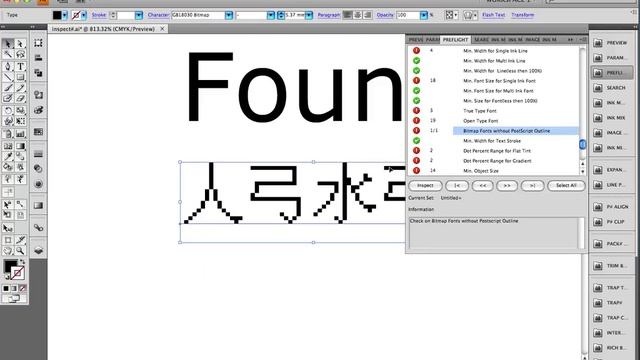Image resolution: width=640 pixels, height=360 pixels.
Task: Select the Hand tool
Action: [8, 251]
